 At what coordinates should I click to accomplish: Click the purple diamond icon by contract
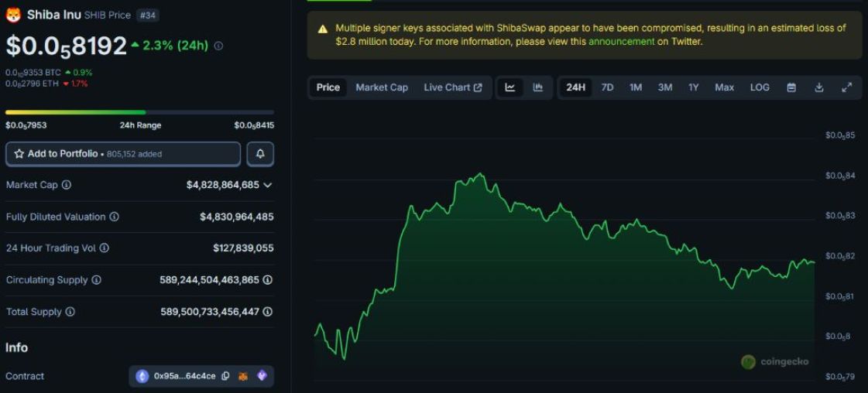[x=262, y=376]
